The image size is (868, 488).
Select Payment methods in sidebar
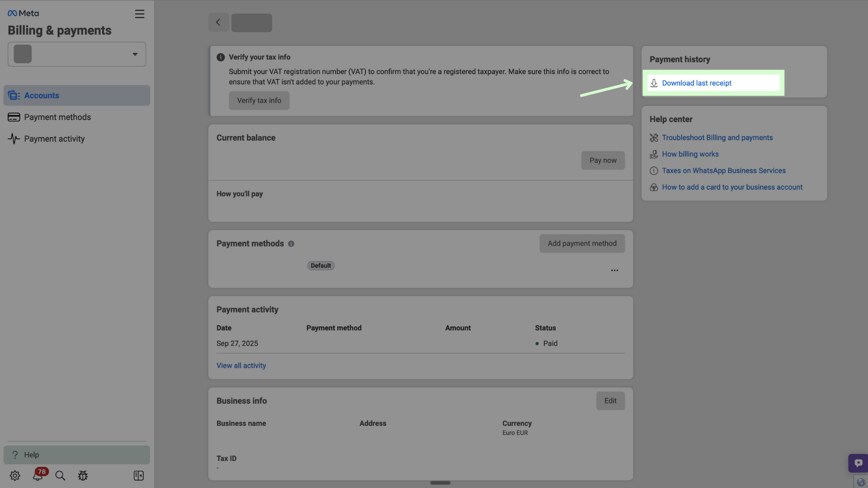tap(57, 117)
